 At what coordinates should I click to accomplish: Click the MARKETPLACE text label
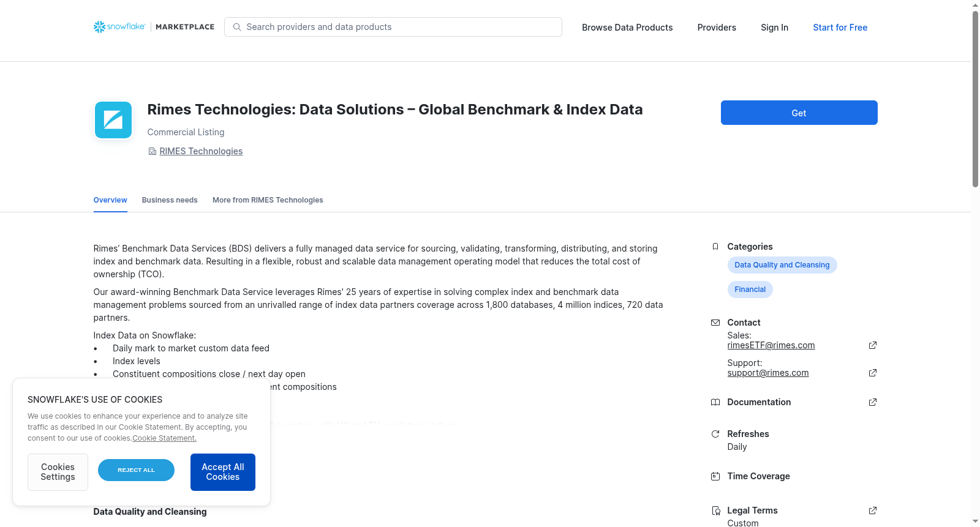tap(185, 27)
